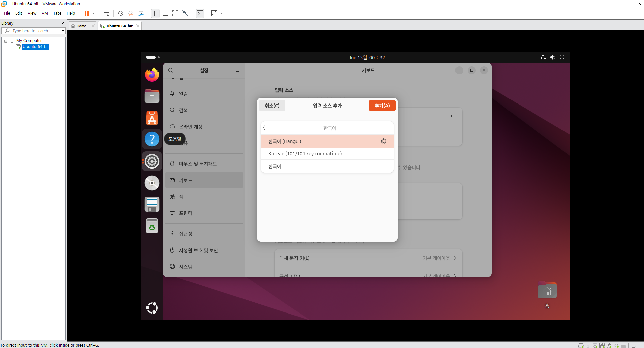The height and width of the screenshot is (348, 644).
Task: Select Korean (101/104-key compatible) layout
Action: [x=327, y=154]
